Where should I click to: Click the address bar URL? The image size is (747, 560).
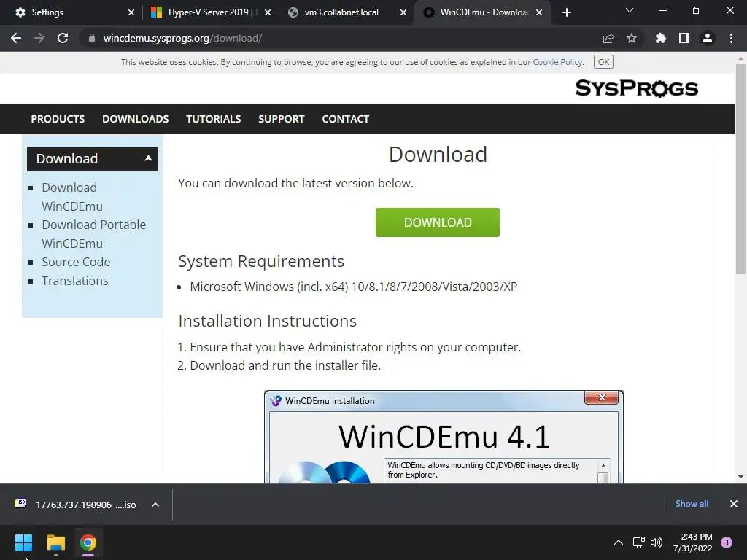tap(182, 38)
